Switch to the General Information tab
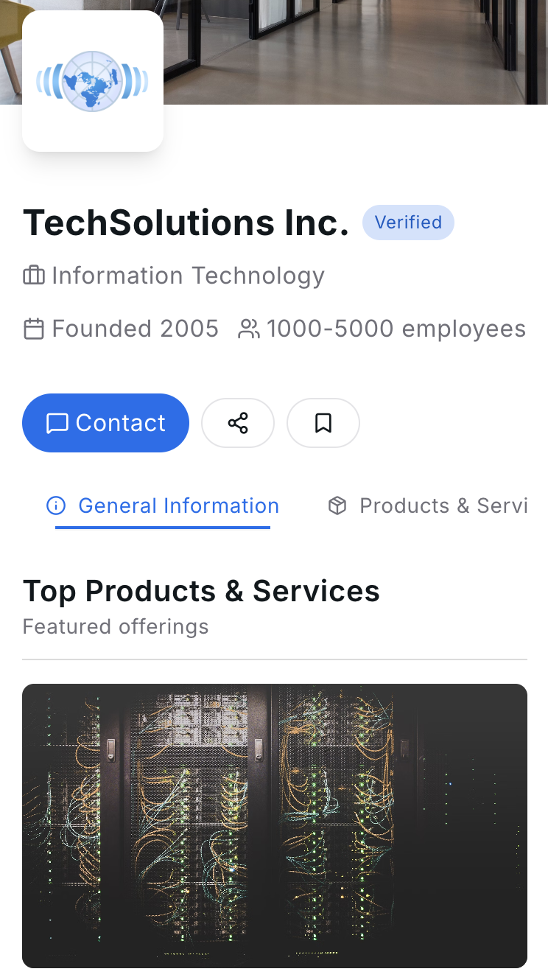 tap(178, 505)
